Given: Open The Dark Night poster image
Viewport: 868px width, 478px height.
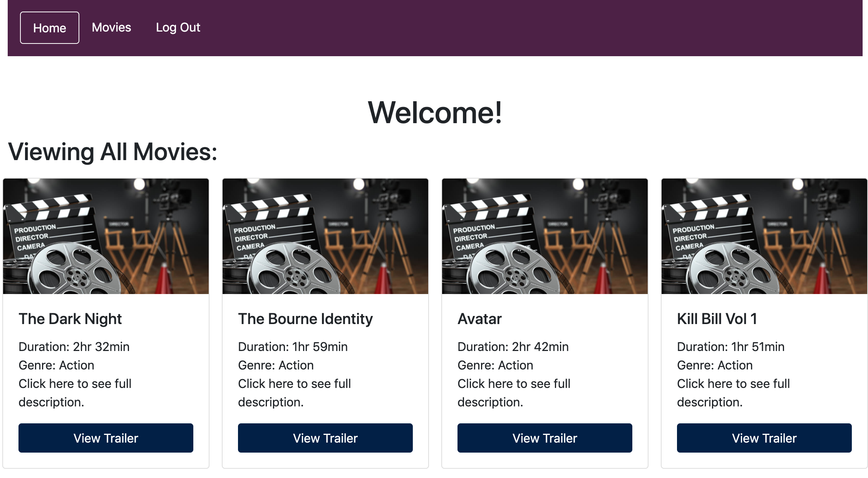Looking at the screenshot, I should pyautogui.click(x=106, y=236).
